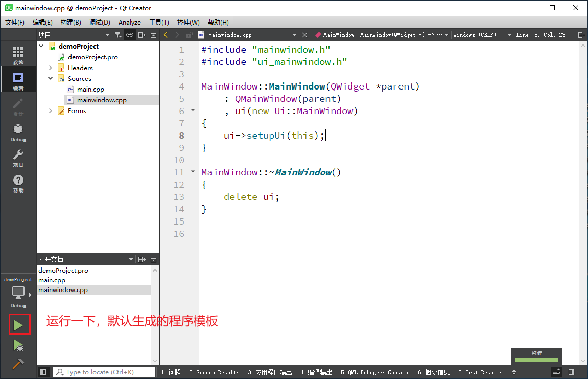Image resolution: width=588 pixels, height=379 pixels.
Task: Go back in navigation history
Action: point(166,35)
